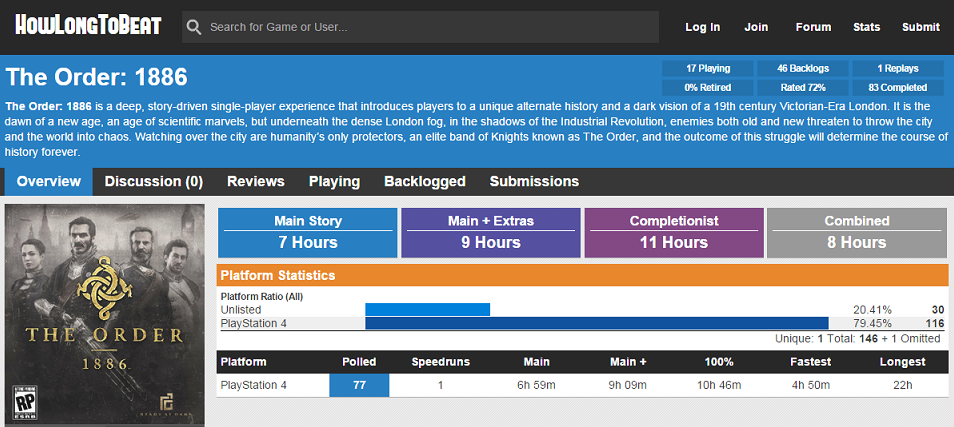Open the Log In page
The height and width of the screenshot is (427, 954).
[703, 27]
